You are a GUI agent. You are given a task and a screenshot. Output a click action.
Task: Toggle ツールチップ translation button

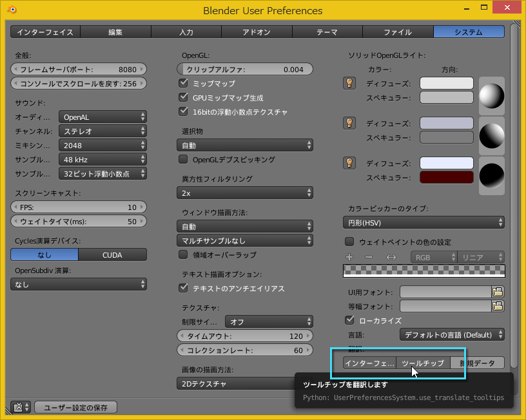pyautogui.click(x=423, y=363)
